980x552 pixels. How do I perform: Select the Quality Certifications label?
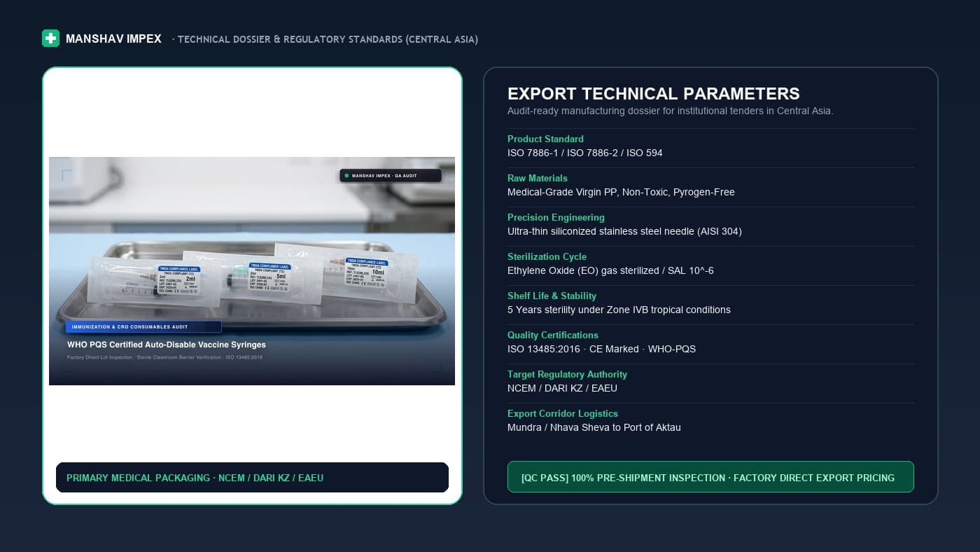coord(553,335)
